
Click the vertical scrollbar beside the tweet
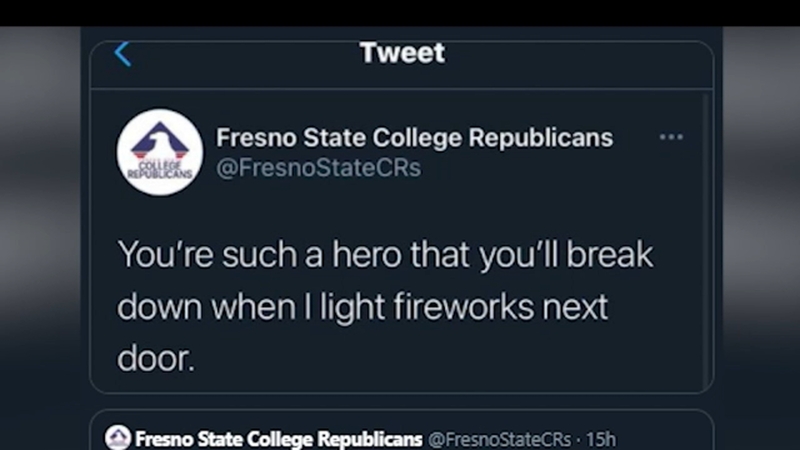coord(707,241)
